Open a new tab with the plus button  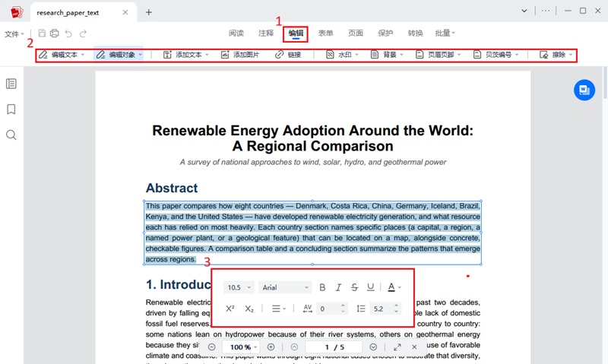[x=148, y=12]
